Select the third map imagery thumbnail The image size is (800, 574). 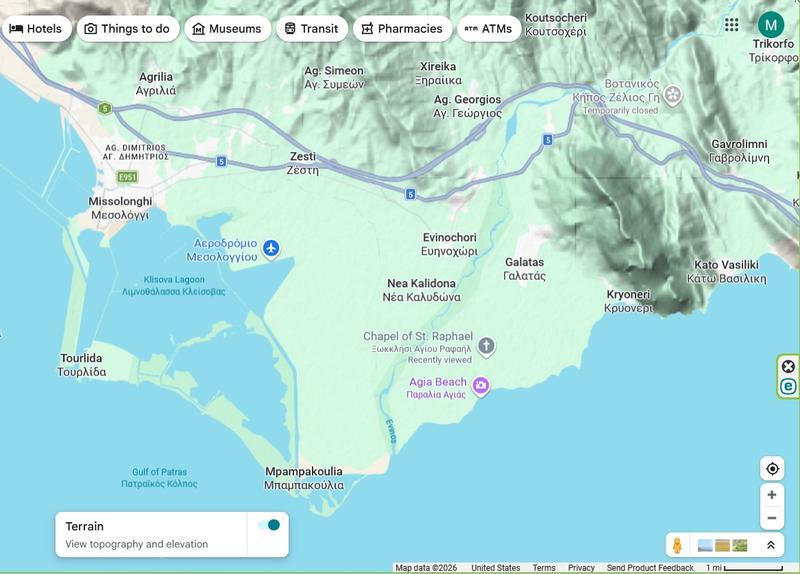point(739,546)
